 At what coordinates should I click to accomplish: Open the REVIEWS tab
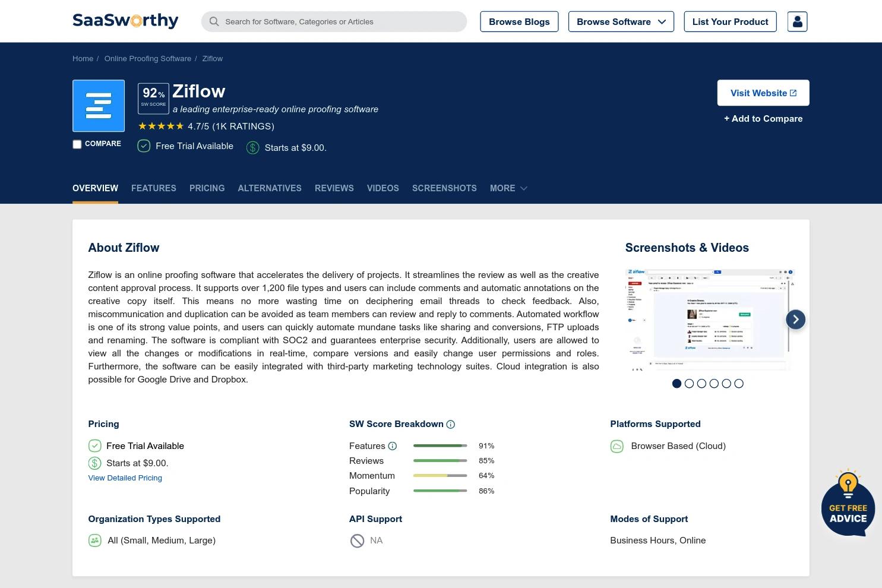(334, 188)
